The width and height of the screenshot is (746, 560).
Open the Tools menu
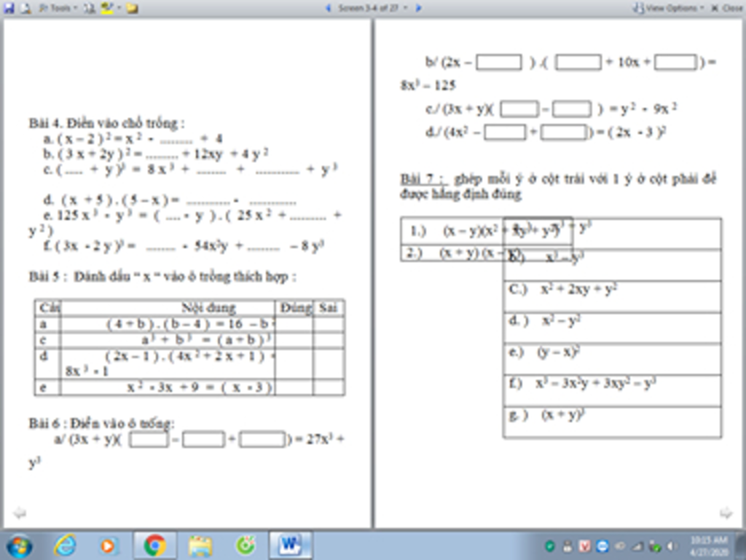pyautogui.click(x=58, y=8)
